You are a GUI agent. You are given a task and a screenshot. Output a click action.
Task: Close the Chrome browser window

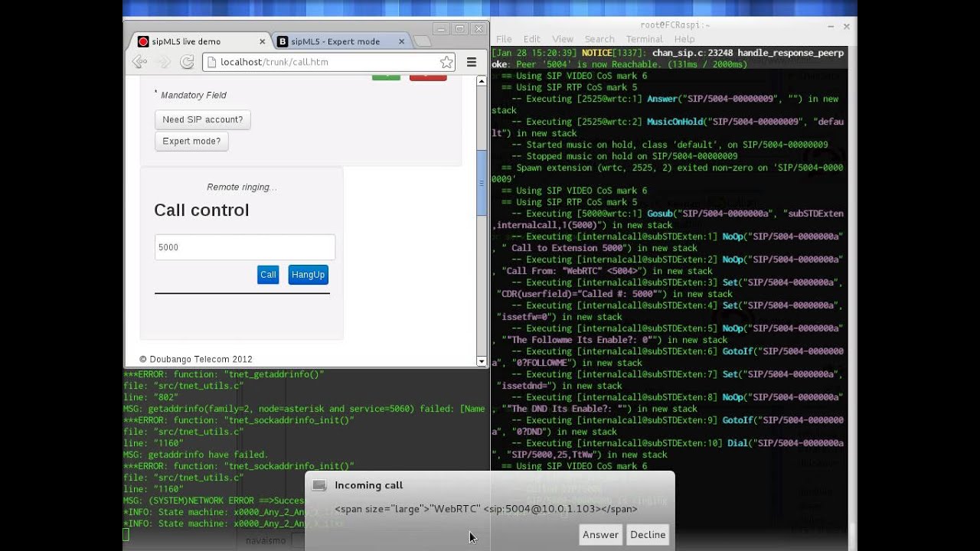[479, 29]
